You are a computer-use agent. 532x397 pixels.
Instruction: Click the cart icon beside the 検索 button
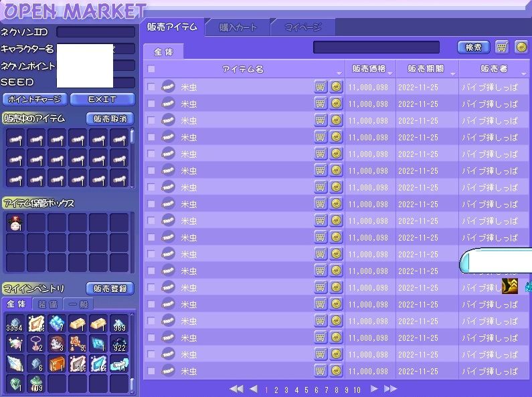[502, 47]
